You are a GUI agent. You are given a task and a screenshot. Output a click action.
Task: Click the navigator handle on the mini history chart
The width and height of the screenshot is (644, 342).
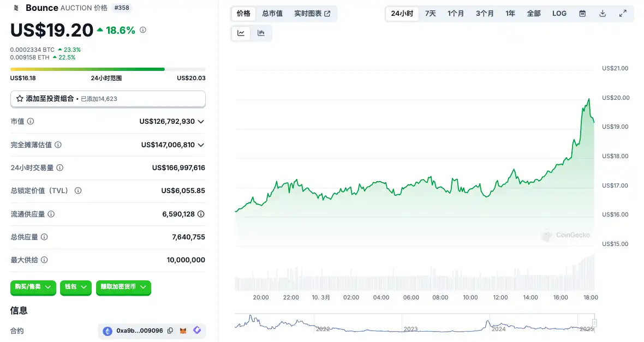point(594,323)
